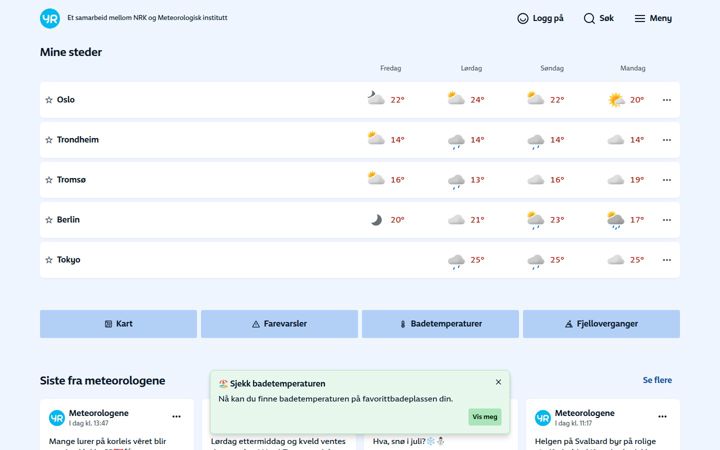This screenshot has width=720, height=450.
Task: Click Tromsø Søndag cloud icon
Action: tap(535, 180)
